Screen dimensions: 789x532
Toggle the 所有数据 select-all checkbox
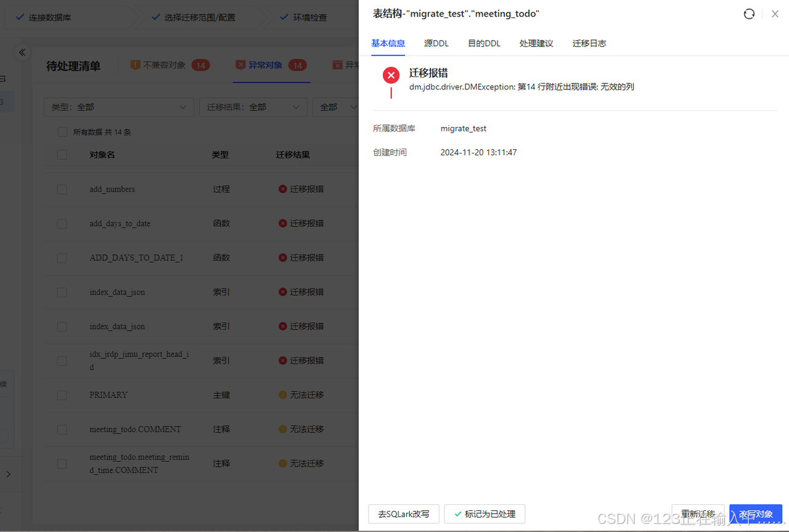pos(62,131)
